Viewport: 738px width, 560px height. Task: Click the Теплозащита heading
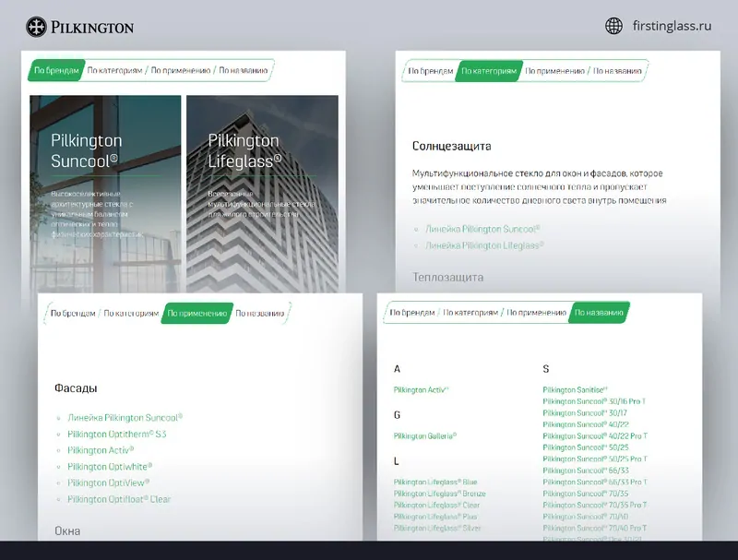447,277
